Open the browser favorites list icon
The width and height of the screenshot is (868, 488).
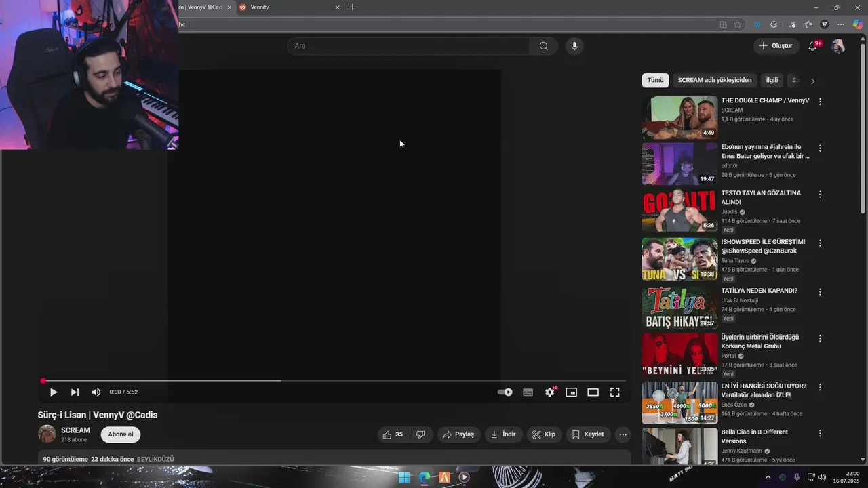808,24
